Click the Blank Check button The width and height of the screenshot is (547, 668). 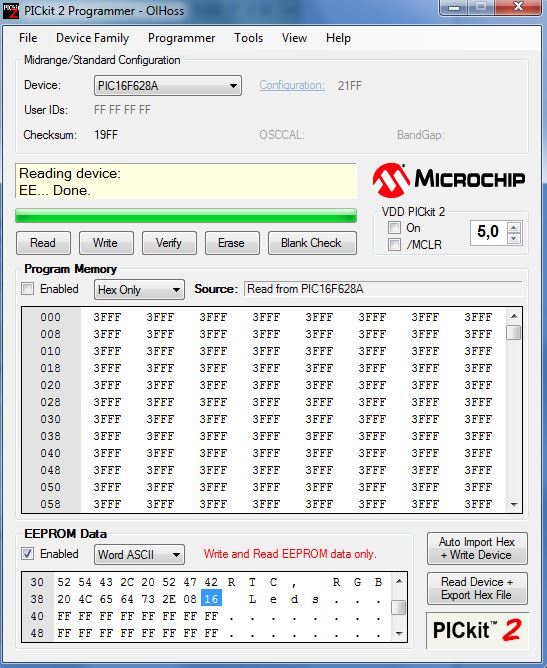point(312,243)
